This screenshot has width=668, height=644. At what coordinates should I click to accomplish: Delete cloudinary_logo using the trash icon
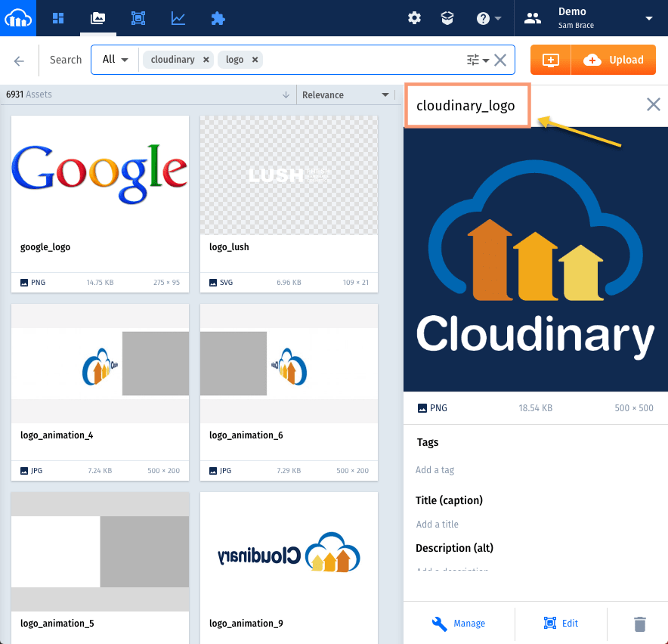click(639, 624)
